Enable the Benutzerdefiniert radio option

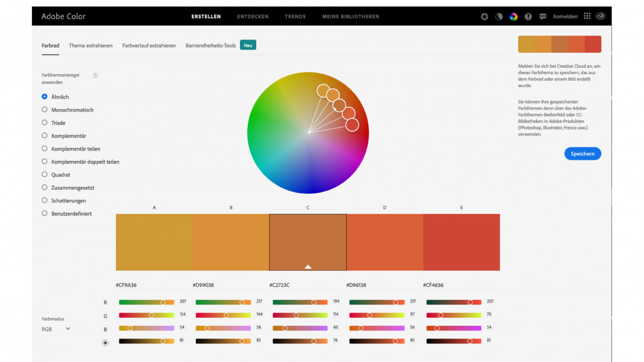[45, 214]
